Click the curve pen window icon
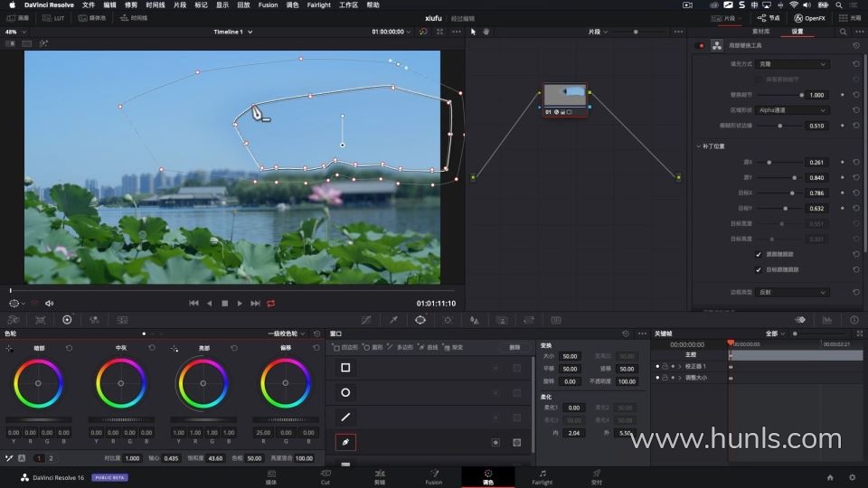 pos(345,443)
